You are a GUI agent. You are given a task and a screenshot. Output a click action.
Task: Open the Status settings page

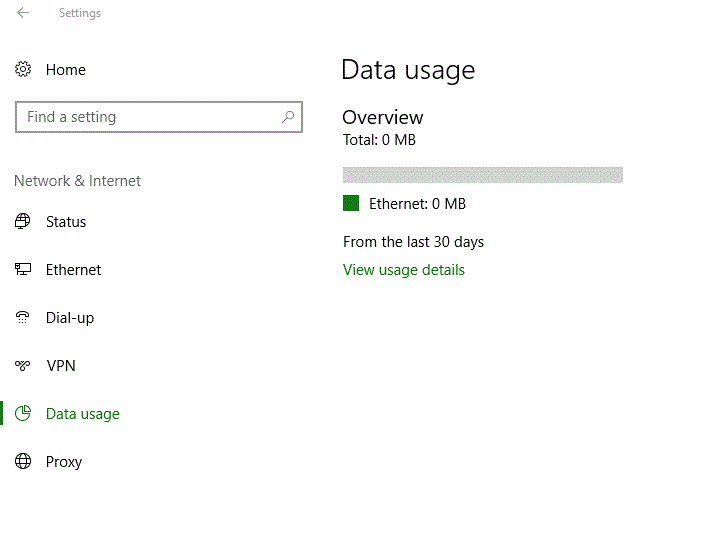pos(66,222)
